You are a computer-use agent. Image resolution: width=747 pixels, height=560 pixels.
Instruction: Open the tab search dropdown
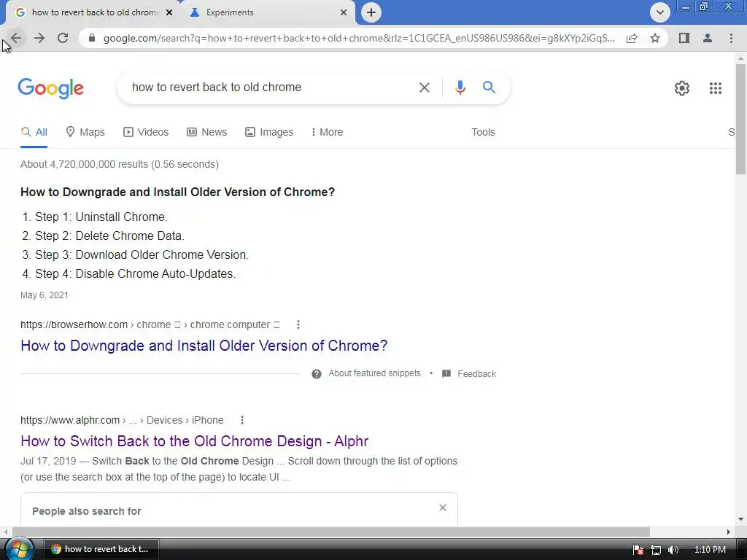tap(659, 12)
